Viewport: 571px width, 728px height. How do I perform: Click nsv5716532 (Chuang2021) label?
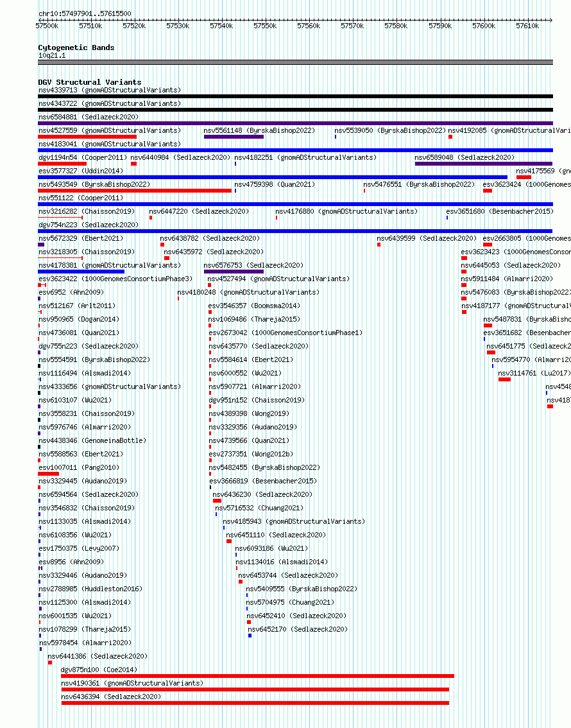[x=259, y=508]
